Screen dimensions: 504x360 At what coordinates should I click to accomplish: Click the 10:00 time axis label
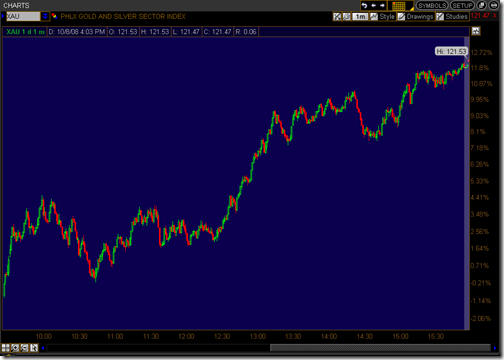(x=44, y=336)
